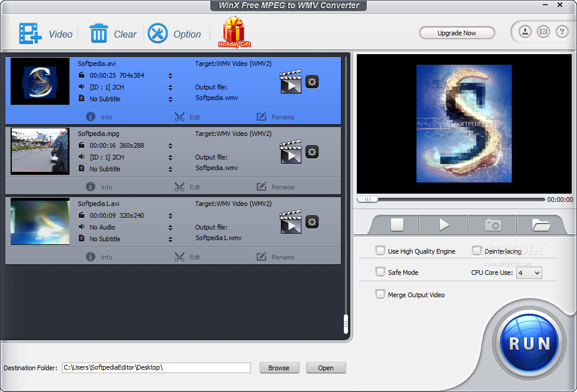Click the file list vertical scrollbar

(x=346, y=324)
